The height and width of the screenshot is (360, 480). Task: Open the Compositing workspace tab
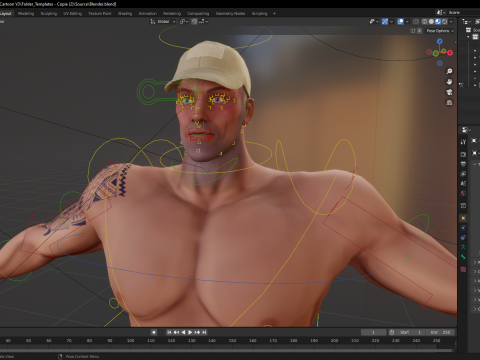pos(198,14)
